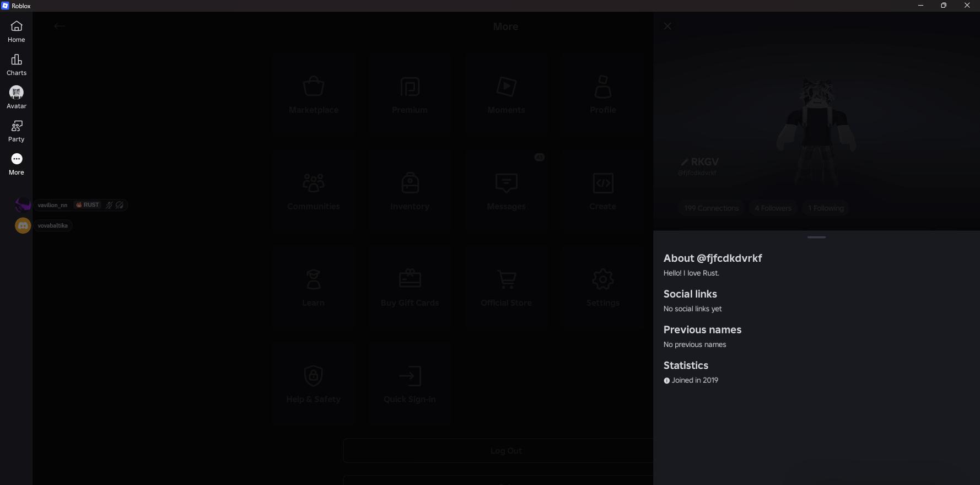Open the Avatar editor from sidebar
Image resolution: width=980 pixels, height=485 pixels.
click(17, 98)
